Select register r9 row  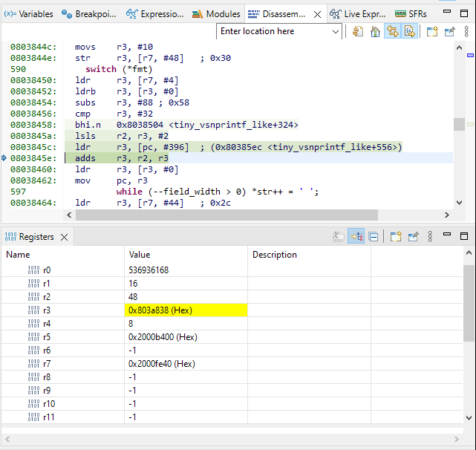tap(232, 390)
